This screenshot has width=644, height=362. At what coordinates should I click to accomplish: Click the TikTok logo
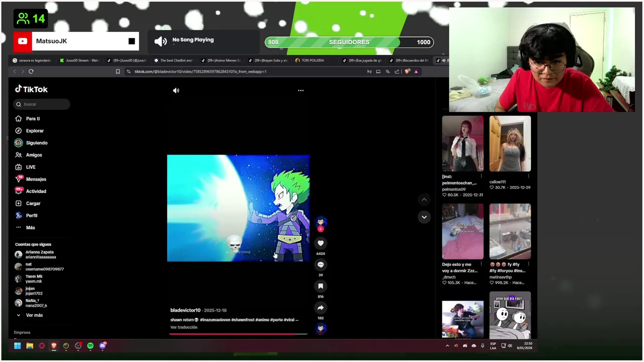coord(31,89)
